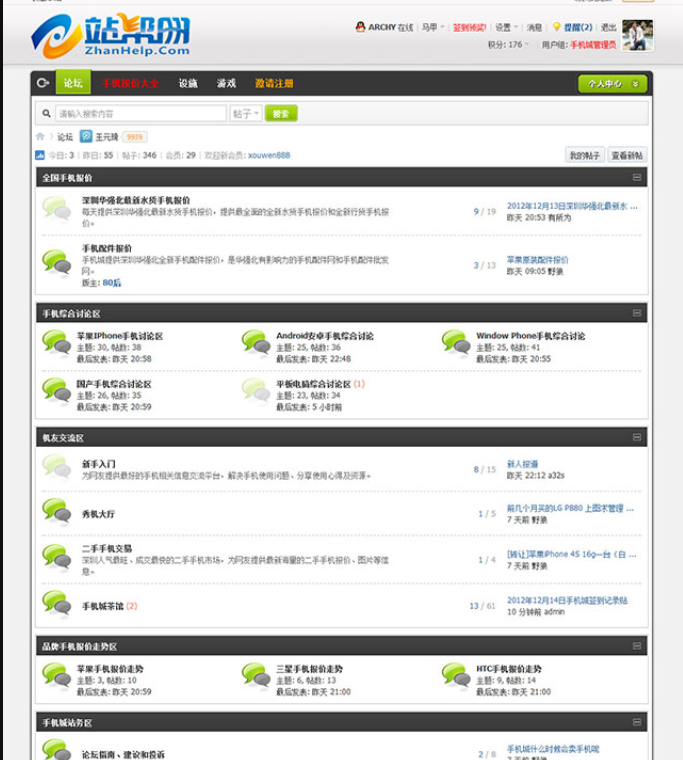Expand the 个人中心 dropdown button
This screenshot has width=683, height=760.
612,84
